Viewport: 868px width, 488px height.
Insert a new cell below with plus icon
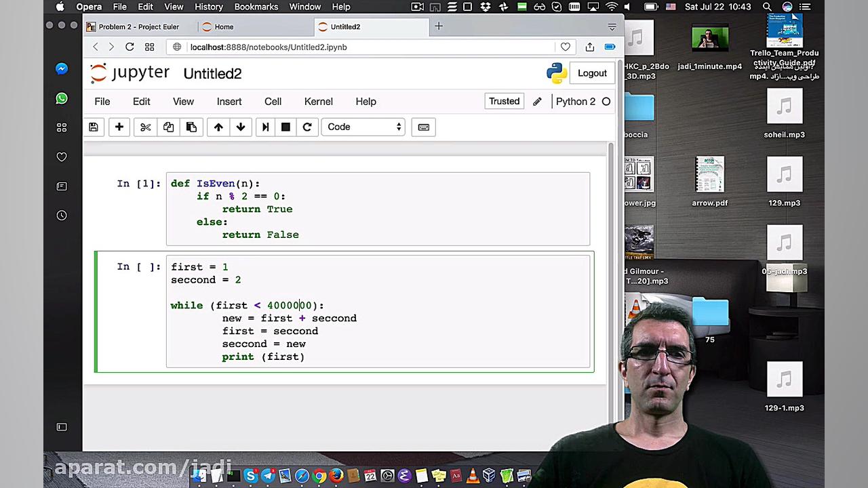click(x=119, y=127)
